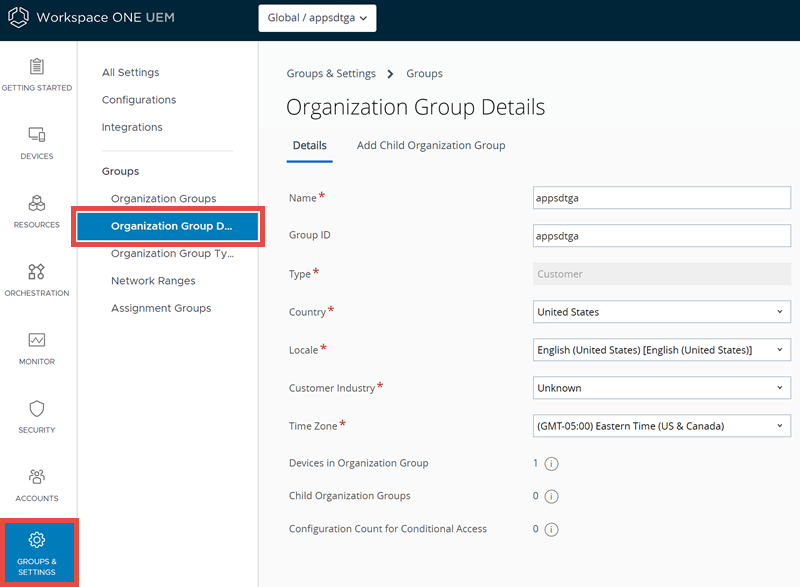Open the Security shield icon
This screenshot has height=587, width=800.
(x=37, y=409)
